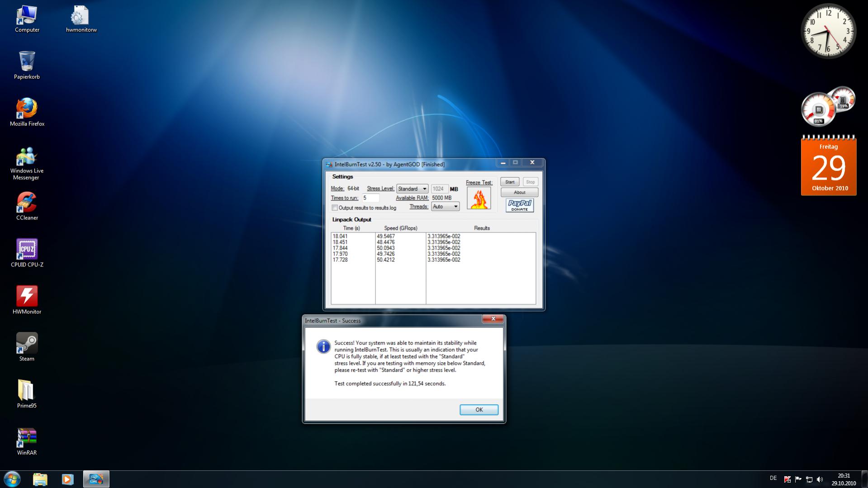Viewport: 868px width, 488px height.
Task: Click the speed value 49.5467
Action: (386, 237)
